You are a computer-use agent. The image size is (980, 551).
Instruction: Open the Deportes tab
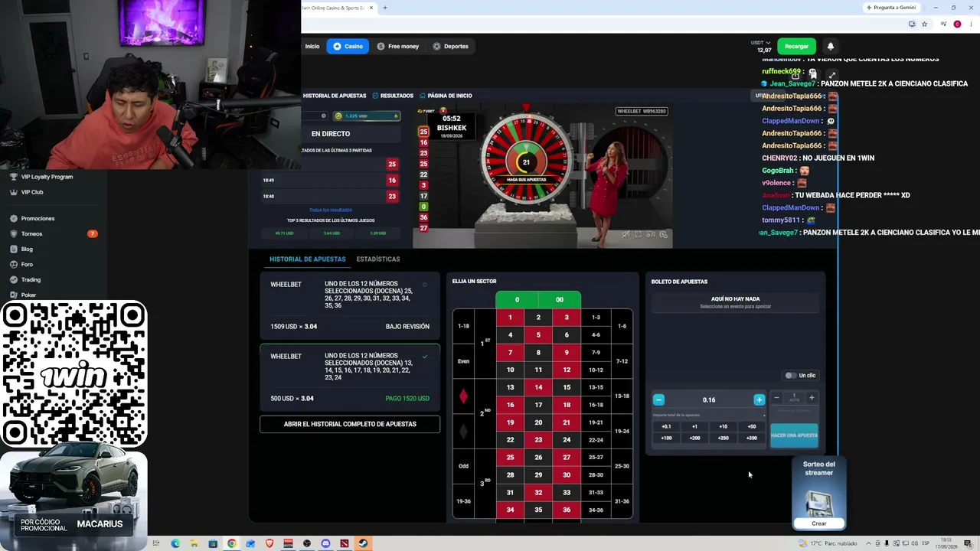point(450,46)
